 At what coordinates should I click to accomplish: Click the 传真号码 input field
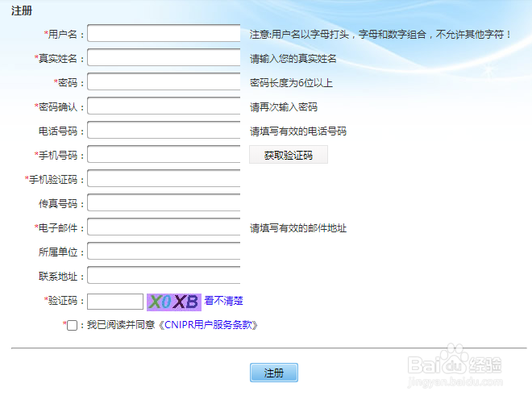click(164, 202)
